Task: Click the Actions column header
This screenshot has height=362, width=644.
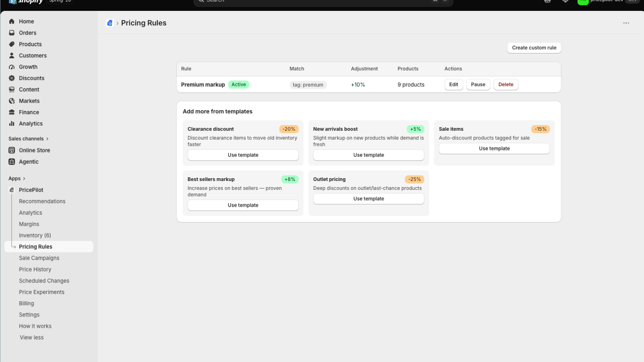Action: pyautogui.click(x=453, y=69)
